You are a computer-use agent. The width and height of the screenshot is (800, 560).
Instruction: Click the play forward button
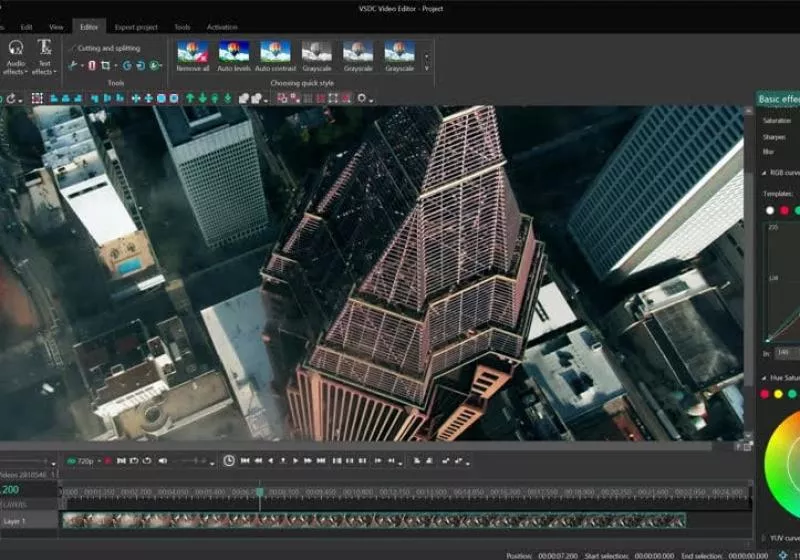point(295,461)
